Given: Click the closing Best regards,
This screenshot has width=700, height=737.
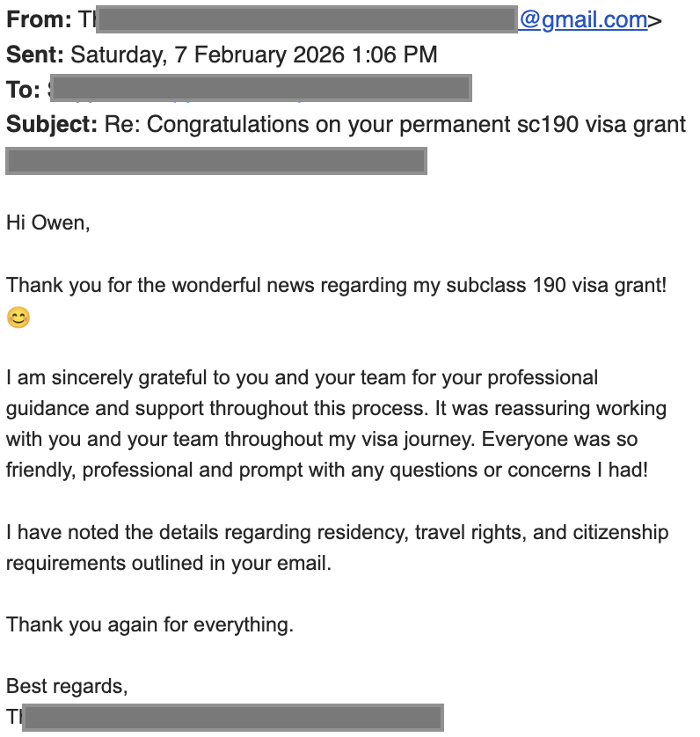Looking at the screenshot, I should pos(67,687).
